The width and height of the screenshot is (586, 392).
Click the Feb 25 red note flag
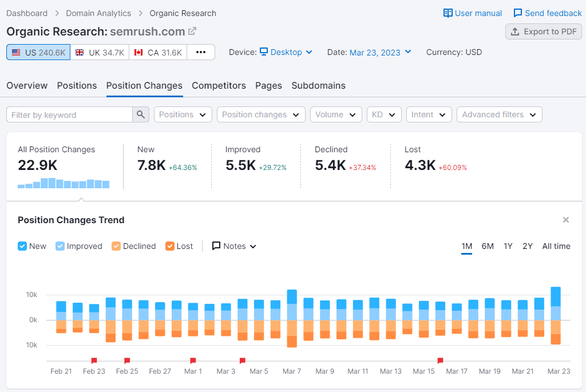click(x=127, y=361)
